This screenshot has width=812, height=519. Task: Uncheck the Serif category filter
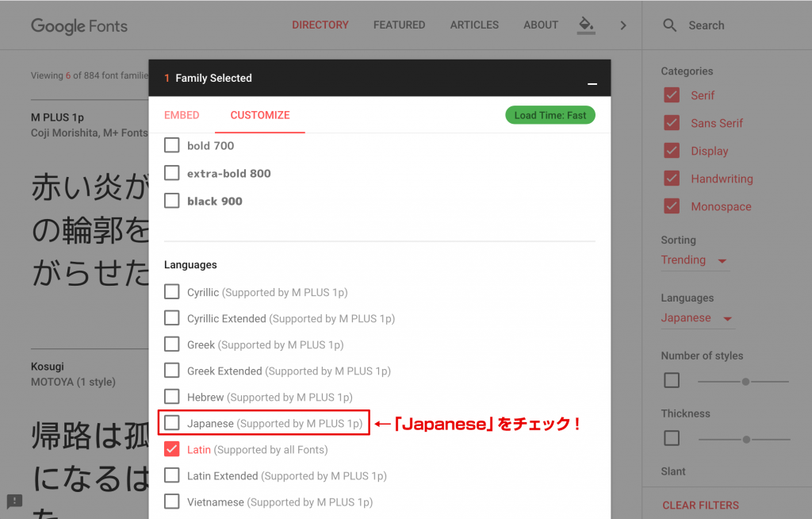click(672, 95)
